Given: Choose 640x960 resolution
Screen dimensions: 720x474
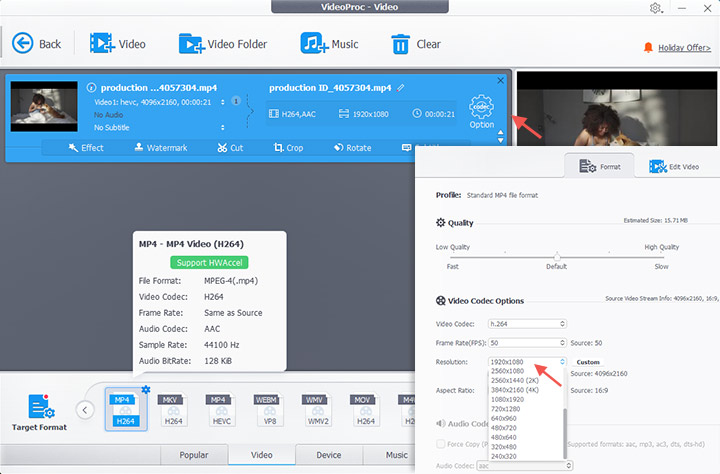Looking at the screenshot, I should click(504, 418).
